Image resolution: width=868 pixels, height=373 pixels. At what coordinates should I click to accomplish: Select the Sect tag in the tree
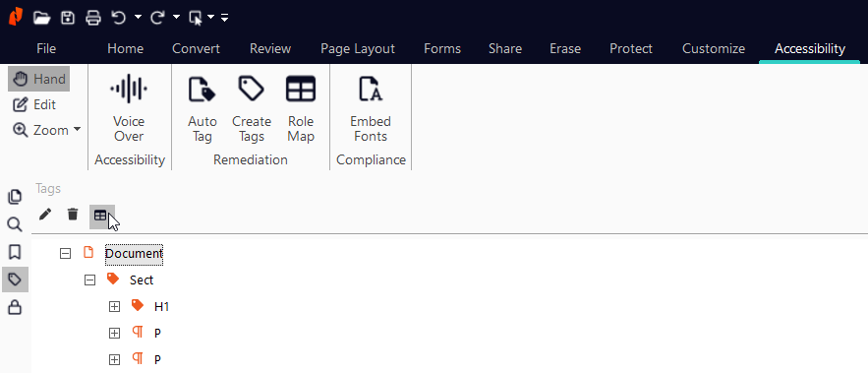142,280
